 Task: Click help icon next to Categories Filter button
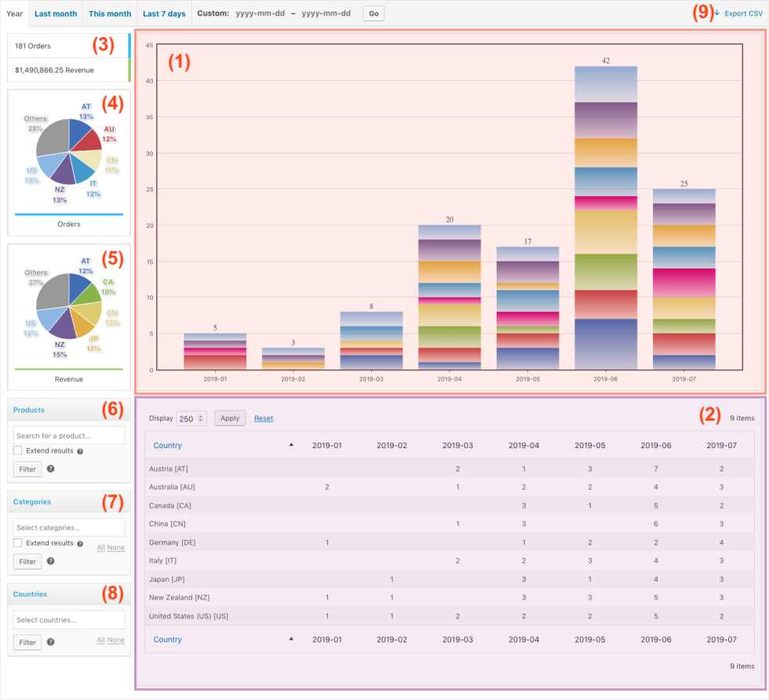click(50, 561)
